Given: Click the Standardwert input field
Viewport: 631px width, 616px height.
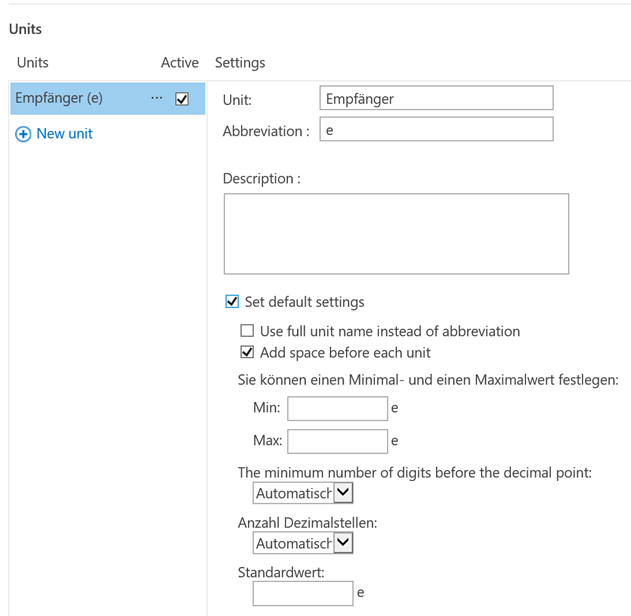Looking at the screenshot, I should pos(303,593).
